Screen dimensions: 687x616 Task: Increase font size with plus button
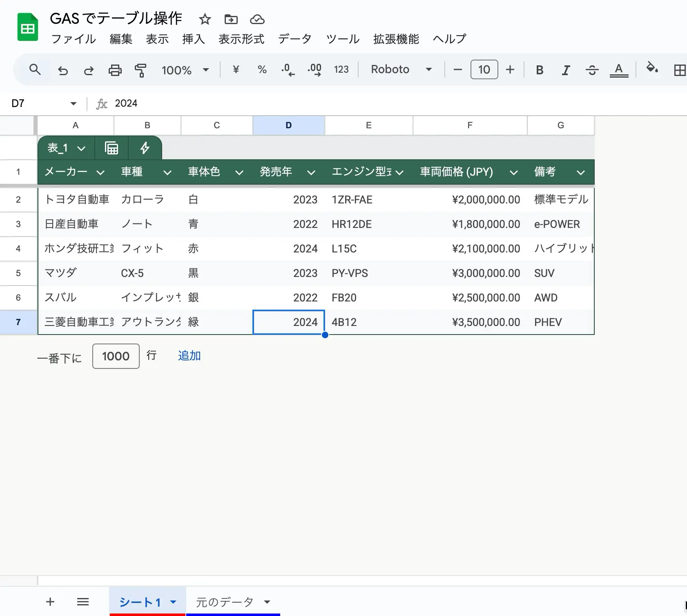point(510,69)
